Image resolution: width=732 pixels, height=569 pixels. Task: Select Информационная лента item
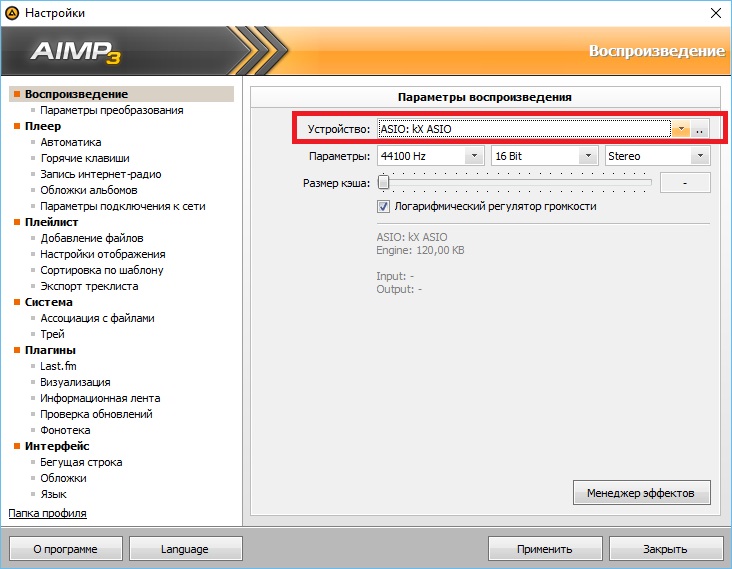[100, 398]
